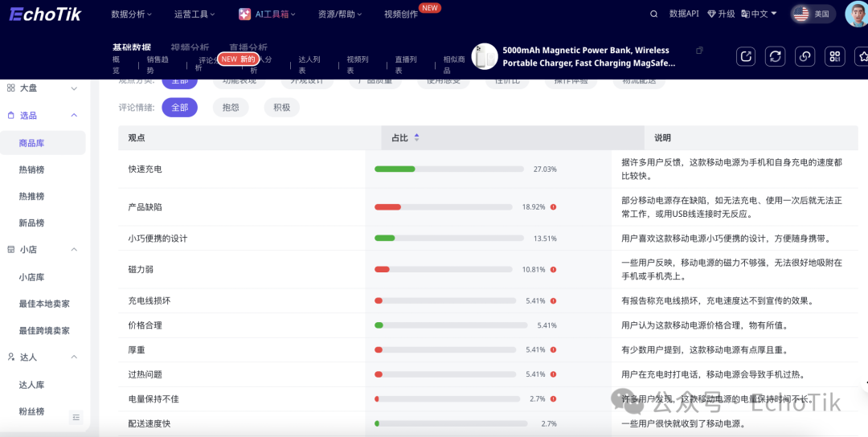This screenshot has width=868, height=437.
Task: Open 最佳跨境卖家 in the sidebar
Action: (44, 331)
